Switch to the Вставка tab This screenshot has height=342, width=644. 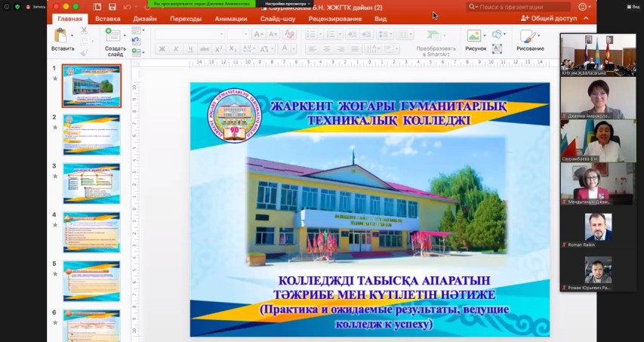[x=108, y=18]
